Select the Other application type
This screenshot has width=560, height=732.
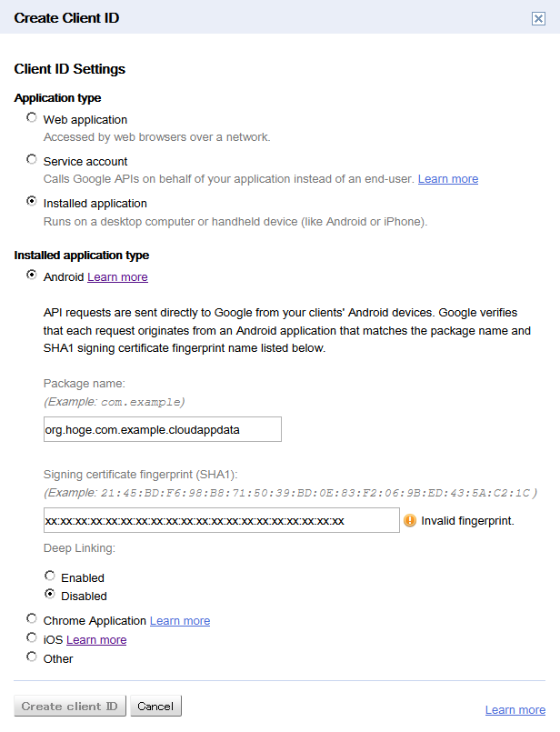(32, 657)
